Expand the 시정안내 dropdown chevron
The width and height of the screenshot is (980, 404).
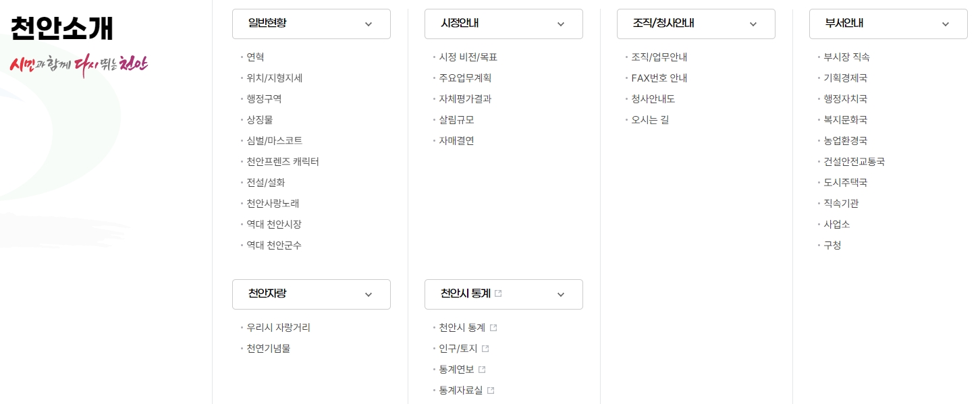561,24
